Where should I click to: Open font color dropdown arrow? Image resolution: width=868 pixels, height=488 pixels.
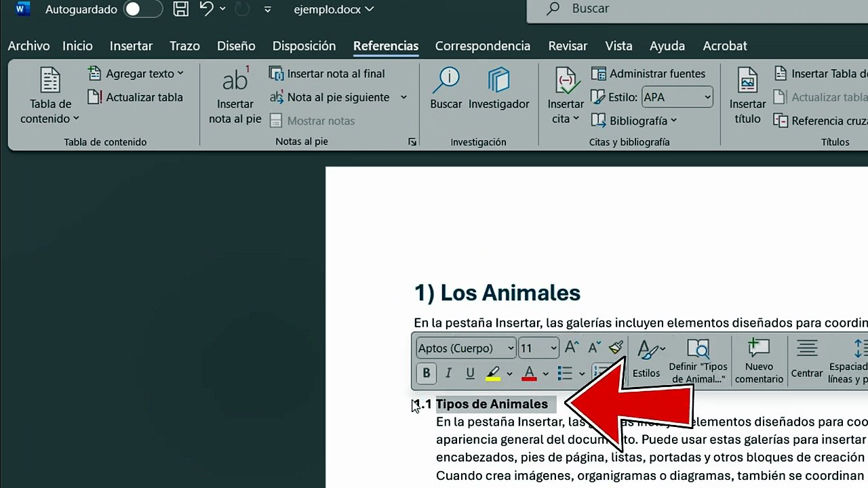point(545,373)
